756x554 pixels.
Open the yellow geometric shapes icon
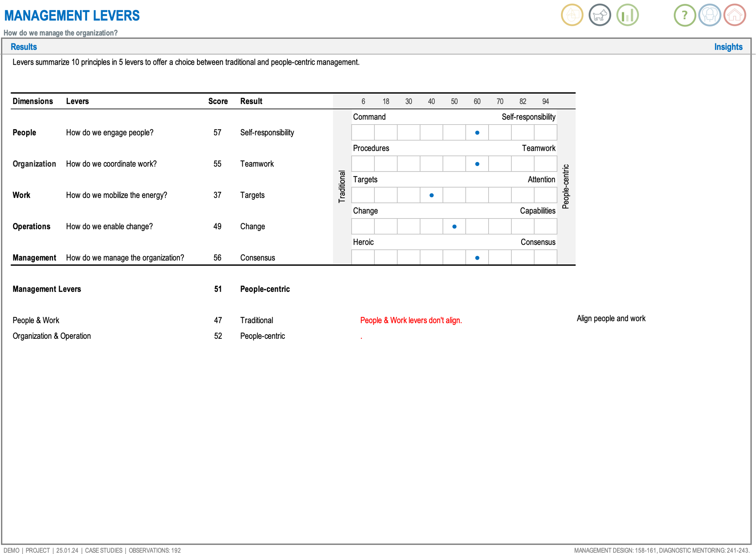[x=572, y=15]
